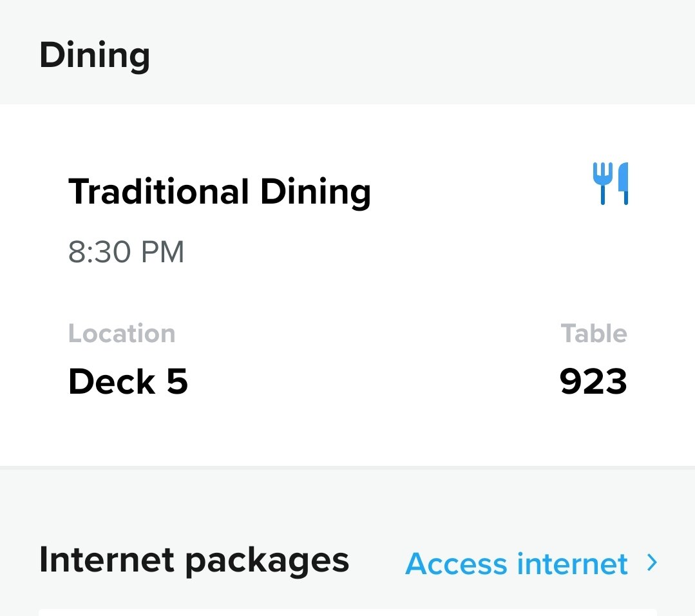Tap the Location label
Image resolution: width=695 pixels, height=616 pixels.
(122, 334)
